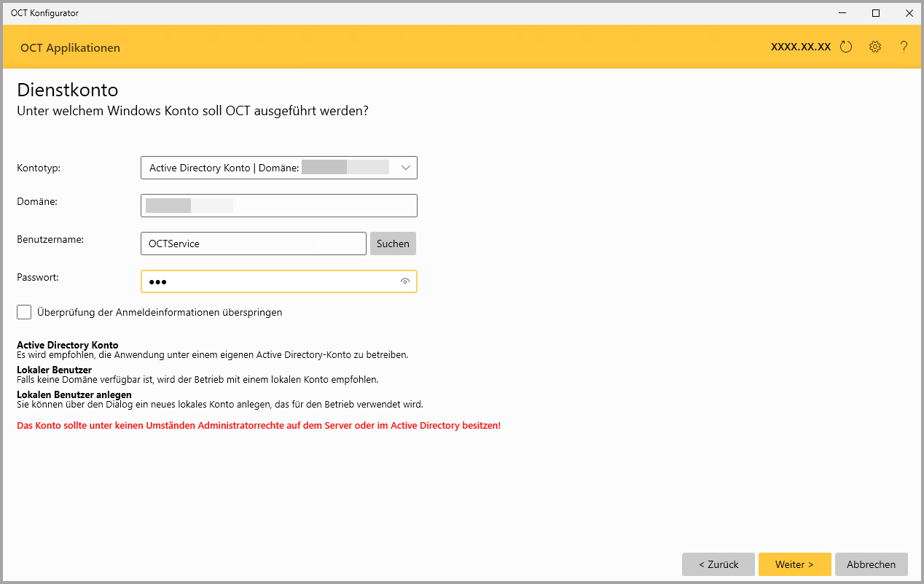Open help with the question mark icon
The height and width of the screenshot is (584, 924).
click(x=904, y=47)
